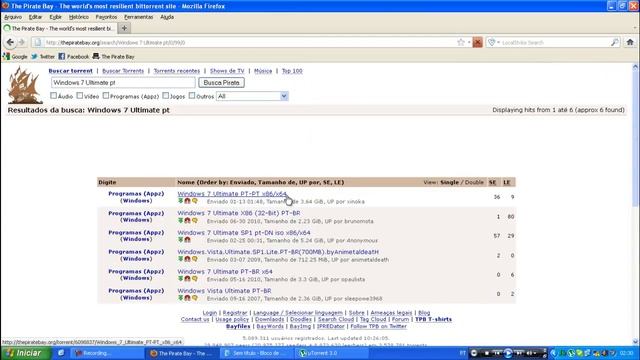Open the Torrents recentes link
The image size is (640, 360).
point(177,71)
